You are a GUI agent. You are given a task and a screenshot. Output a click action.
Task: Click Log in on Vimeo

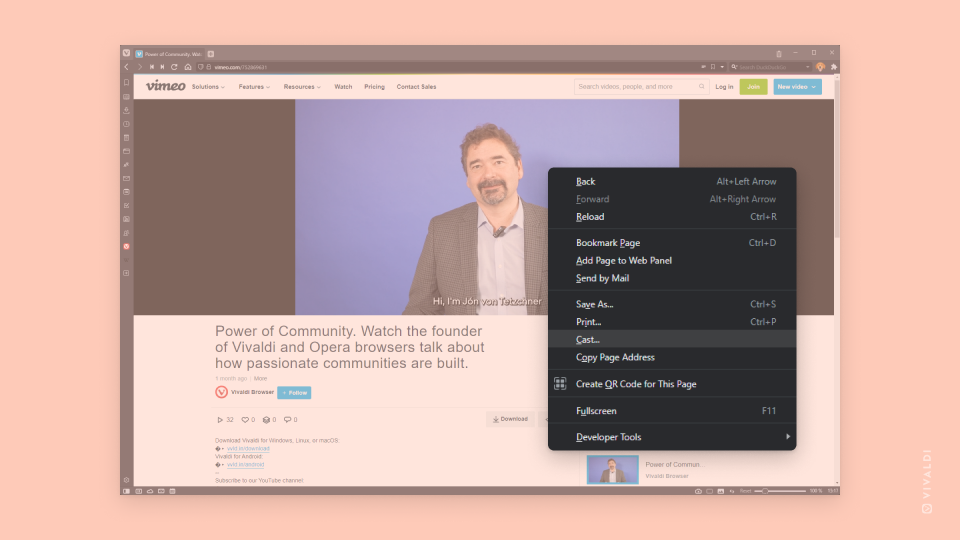pos(724,87)
